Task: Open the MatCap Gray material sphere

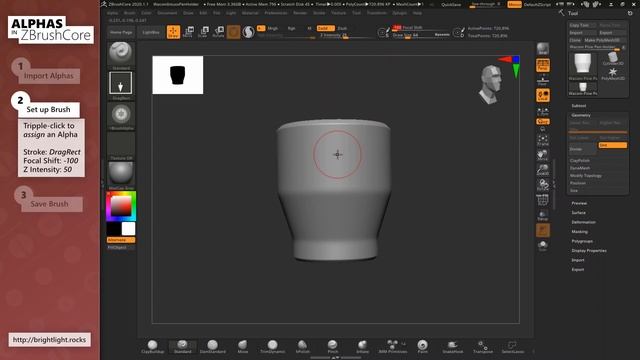Action: point(121,175)
